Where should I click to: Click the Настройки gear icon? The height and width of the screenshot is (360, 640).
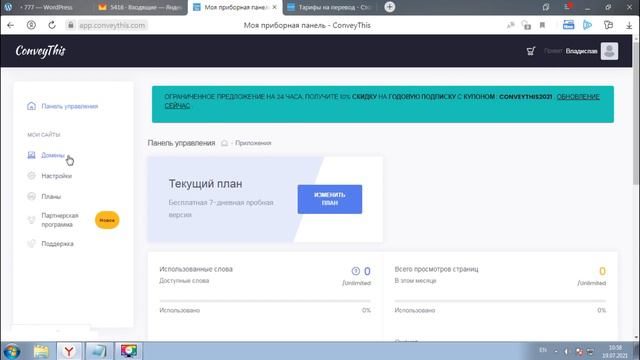coord(31,176)
